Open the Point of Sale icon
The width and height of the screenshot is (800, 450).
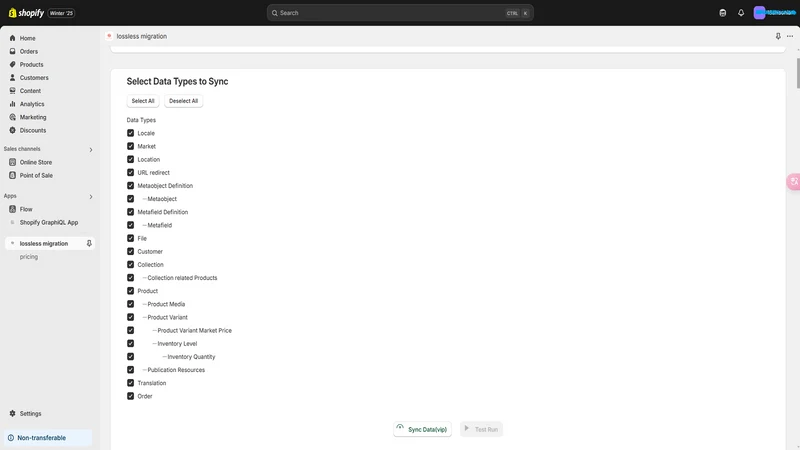[x=12, y=176]
